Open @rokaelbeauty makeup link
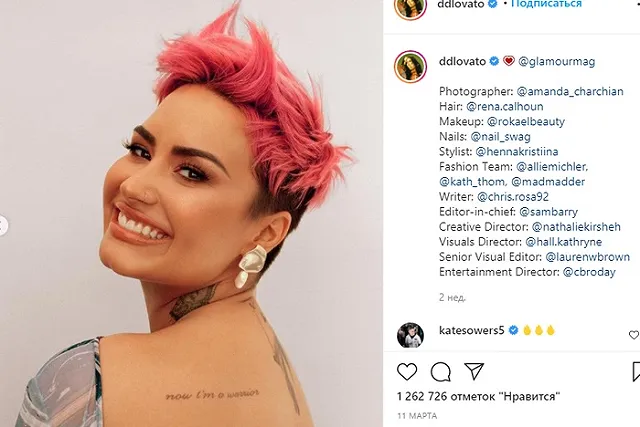640x427 pixels. tap(526, 122)
